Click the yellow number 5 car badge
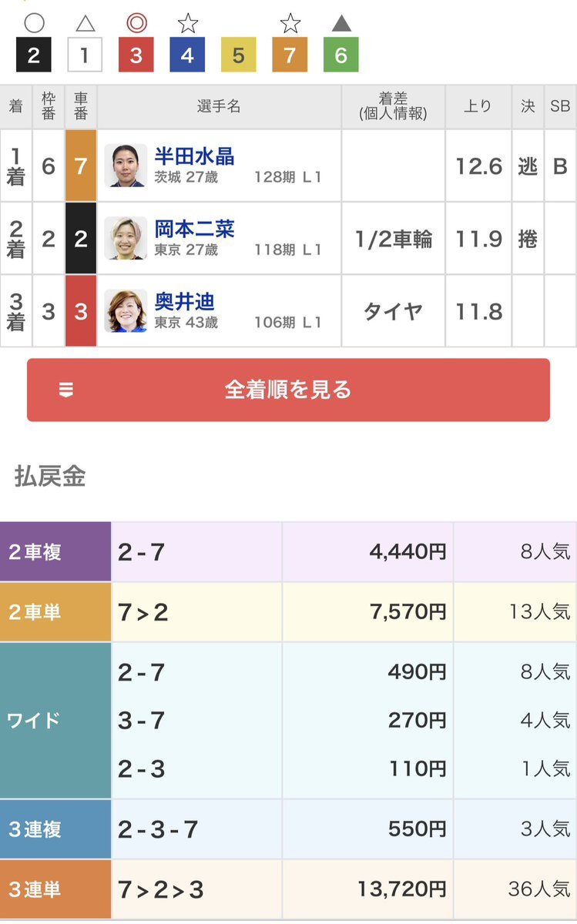 click(238, 55)
